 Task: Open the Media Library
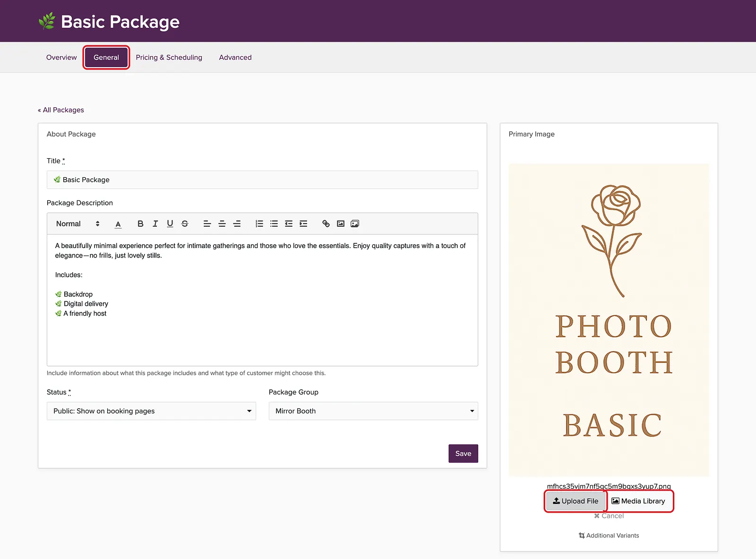pyautogui.click(x=638, y=501)
